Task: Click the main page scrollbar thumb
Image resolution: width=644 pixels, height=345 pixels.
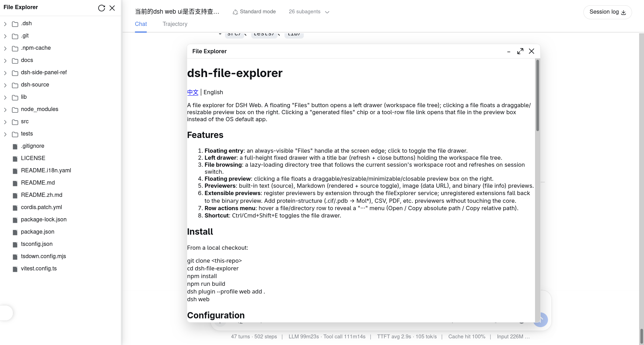Action: click(642, 336)
